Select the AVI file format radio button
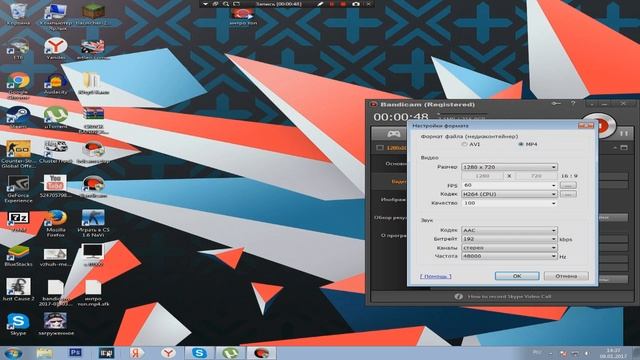640x360 pixels. [x=464, y=144]
